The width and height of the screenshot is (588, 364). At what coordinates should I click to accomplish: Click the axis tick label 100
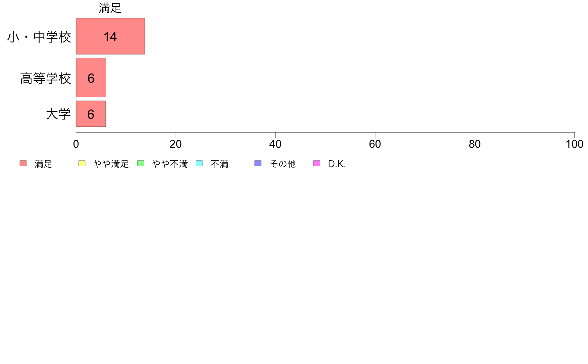(574, 144)
